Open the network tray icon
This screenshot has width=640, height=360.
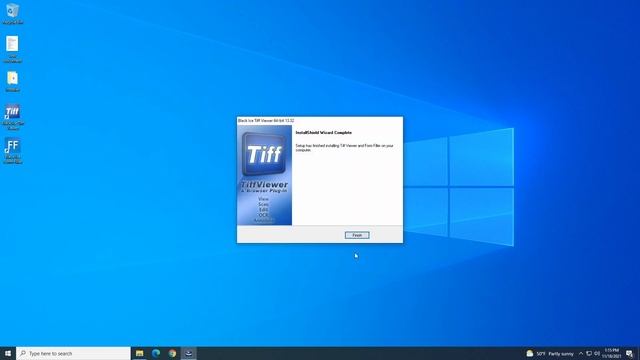click(x=589, y=353)
